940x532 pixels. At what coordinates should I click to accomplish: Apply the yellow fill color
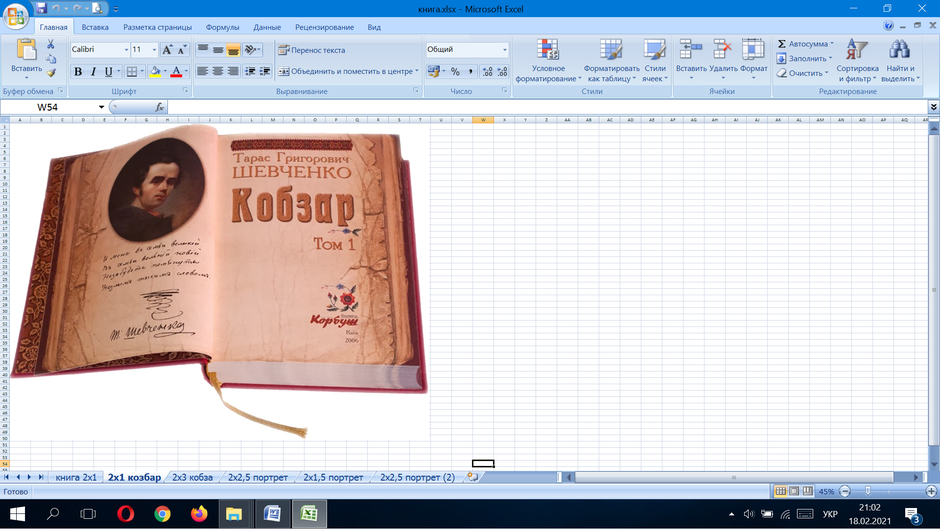pos(155,71)
